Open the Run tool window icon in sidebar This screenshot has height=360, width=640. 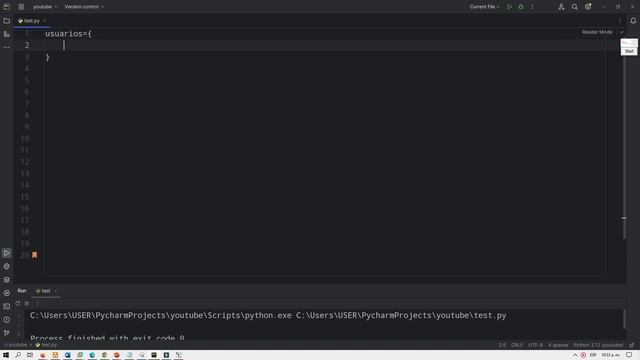click(x=7, y=253)
